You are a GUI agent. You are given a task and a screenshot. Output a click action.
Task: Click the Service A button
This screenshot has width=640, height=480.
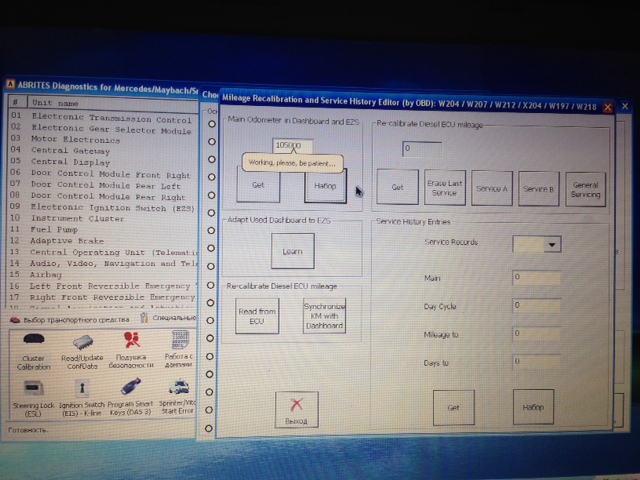[x=492, y=189]
